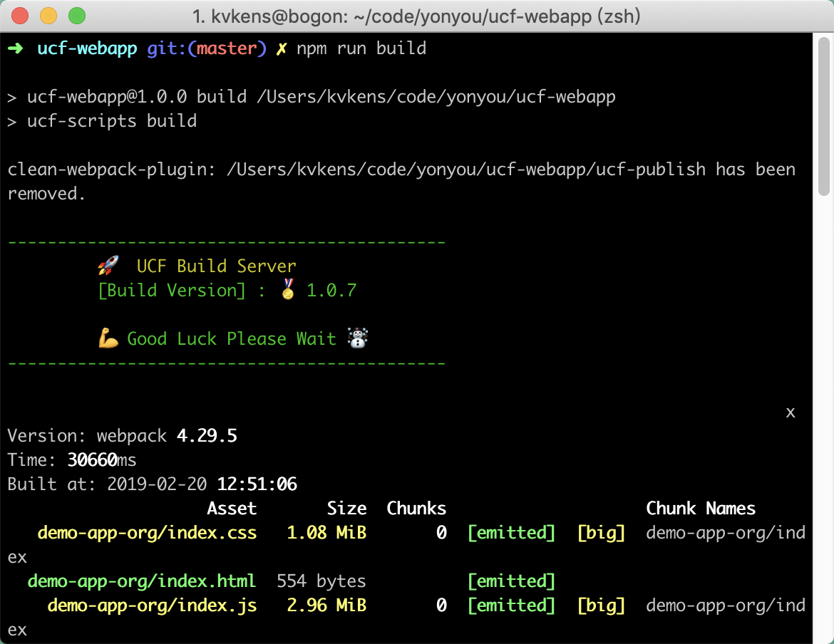Click the small x mark above webpack output
The width and height of the screenshot is (834, 644).
click(x=791, y=412)
